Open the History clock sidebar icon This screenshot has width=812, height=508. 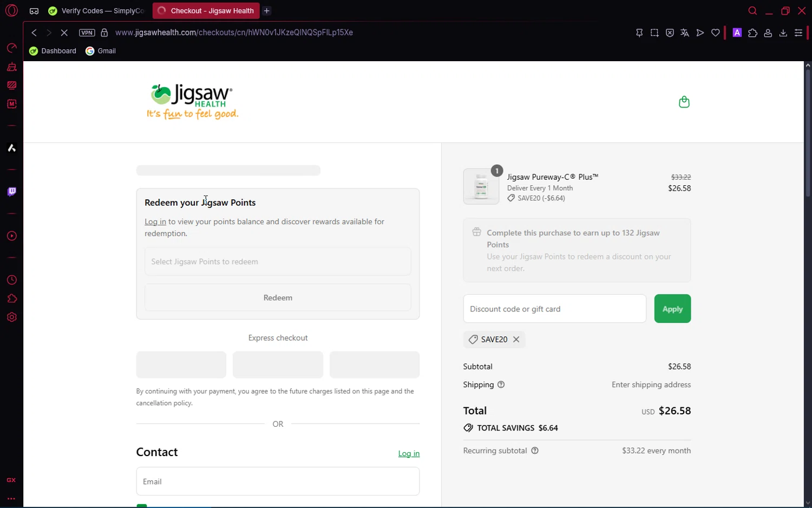click(x=11, y=280)
